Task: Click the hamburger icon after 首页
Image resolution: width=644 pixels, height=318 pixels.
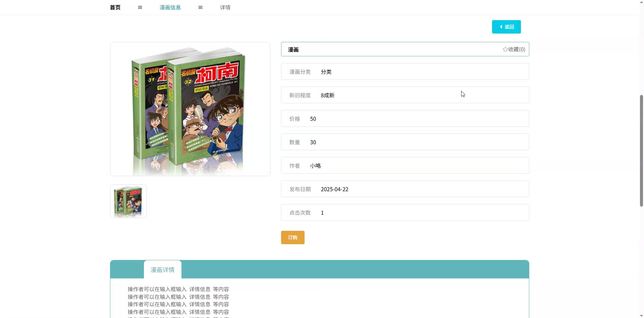Action: click(140, 7)
